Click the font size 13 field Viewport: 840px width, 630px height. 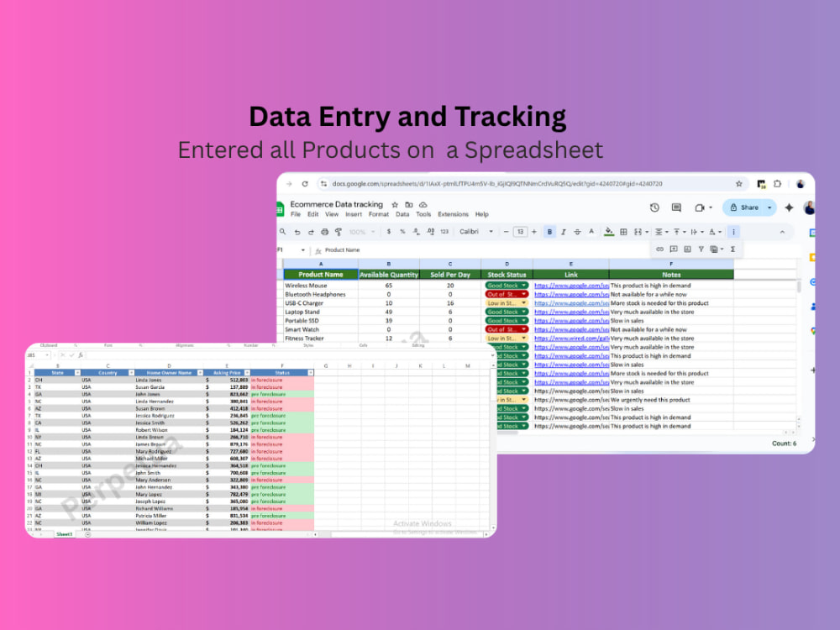520,232
